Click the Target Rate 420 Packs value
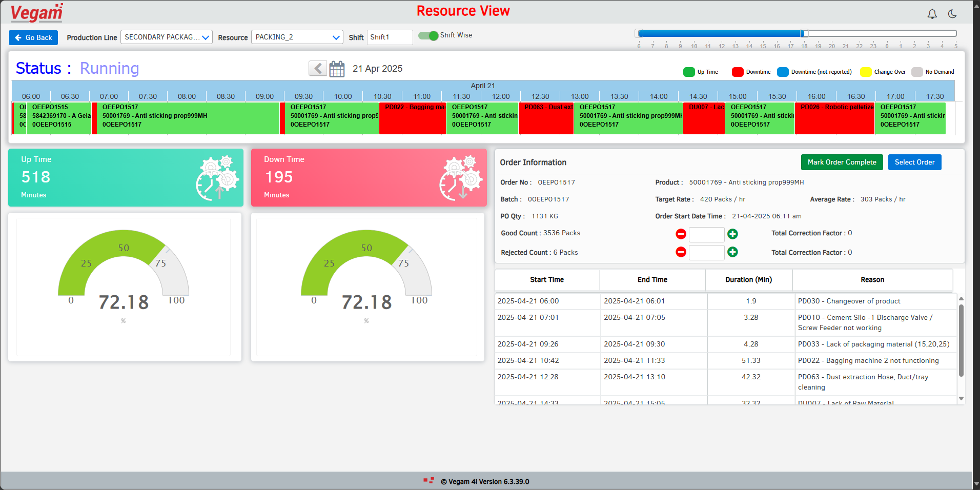The image size is (980, 490). (723, 199)
